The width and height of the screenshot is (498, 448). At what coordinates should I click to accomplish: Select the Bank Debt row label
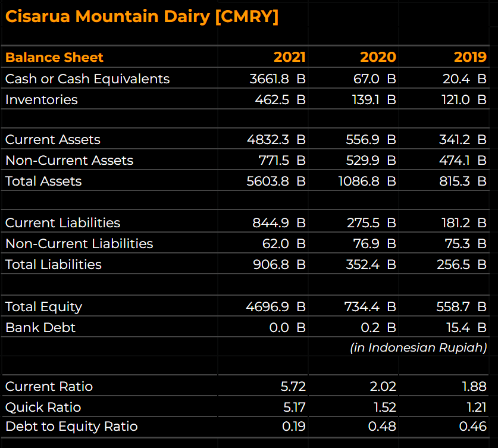coord(40,328)
